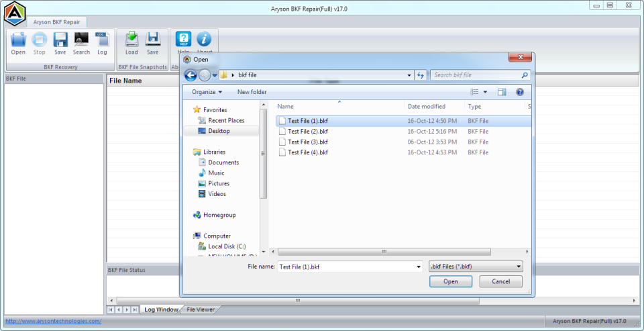Open the File name combo box dropdown
Image resolution: width=644 pixels, height=331 pixels.
tap(419, 267)
